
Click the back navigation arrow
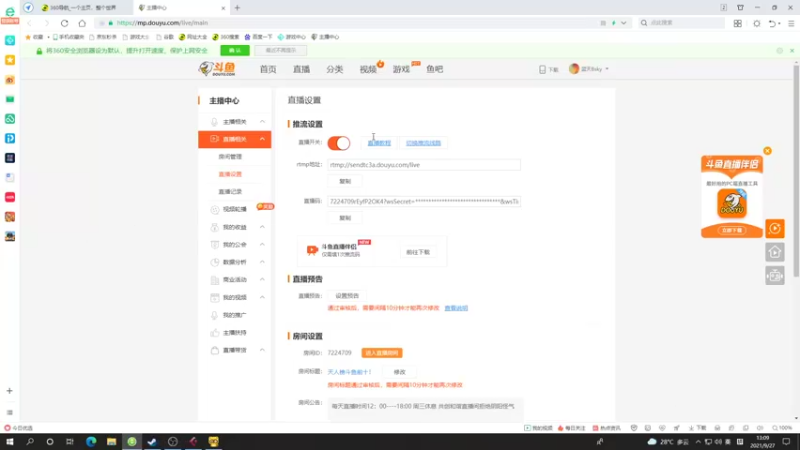pos(30,23)
